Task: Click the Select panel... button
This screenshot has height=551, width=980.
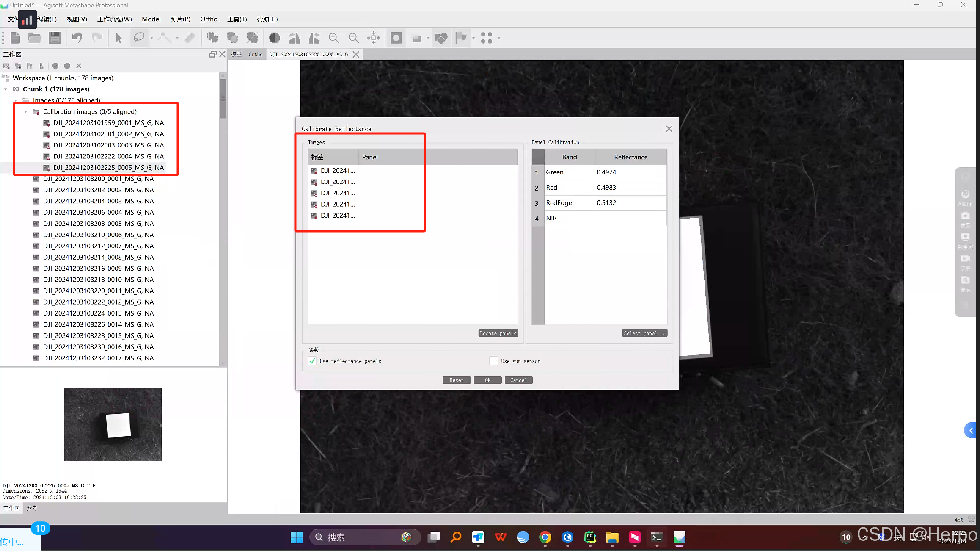Action: [x=644, y=333]
